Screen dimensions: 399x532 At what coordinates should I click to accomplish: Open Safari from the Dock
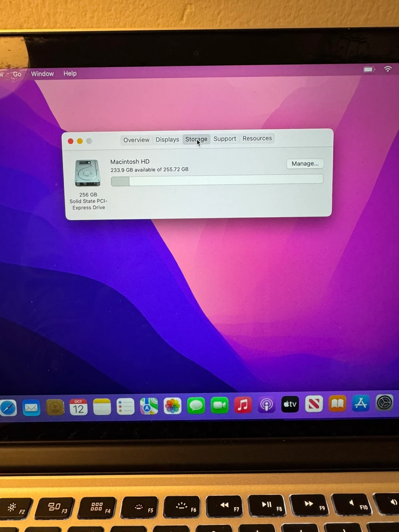8,408
